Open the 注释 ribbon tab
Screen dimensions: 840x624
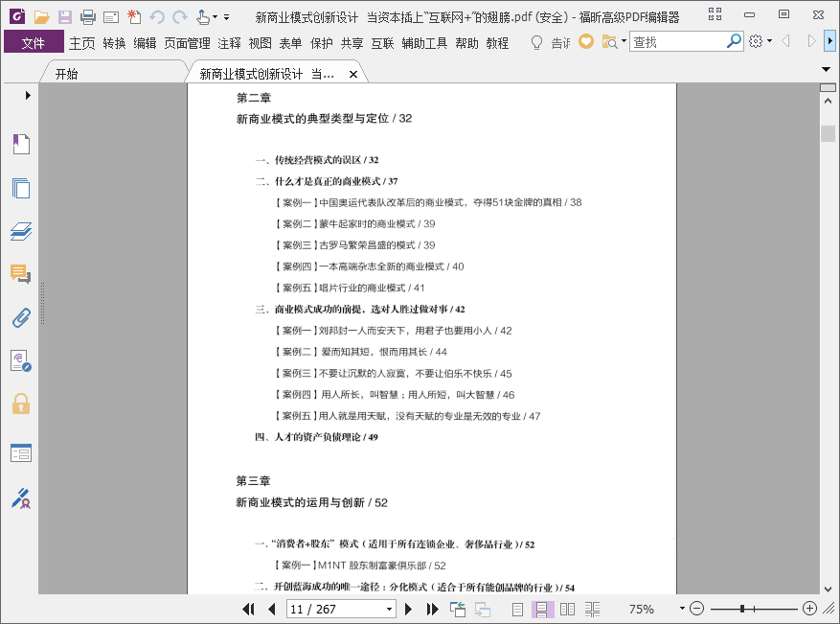[x=229, y=43]
